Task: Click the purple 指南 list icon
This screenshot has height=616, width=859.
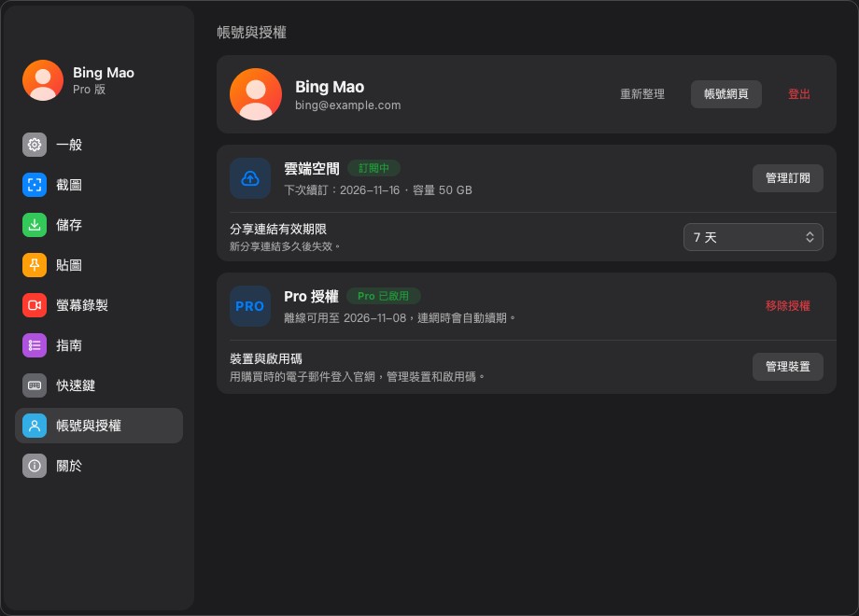Action: tap(35, 345)
